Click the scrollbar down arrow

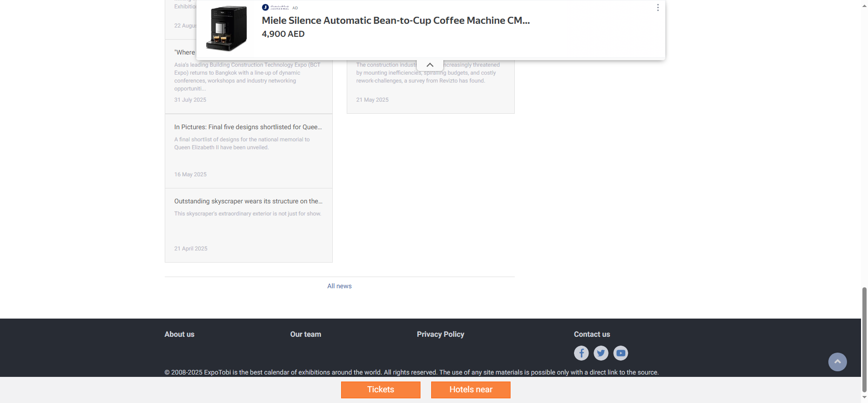pos(864,397)
